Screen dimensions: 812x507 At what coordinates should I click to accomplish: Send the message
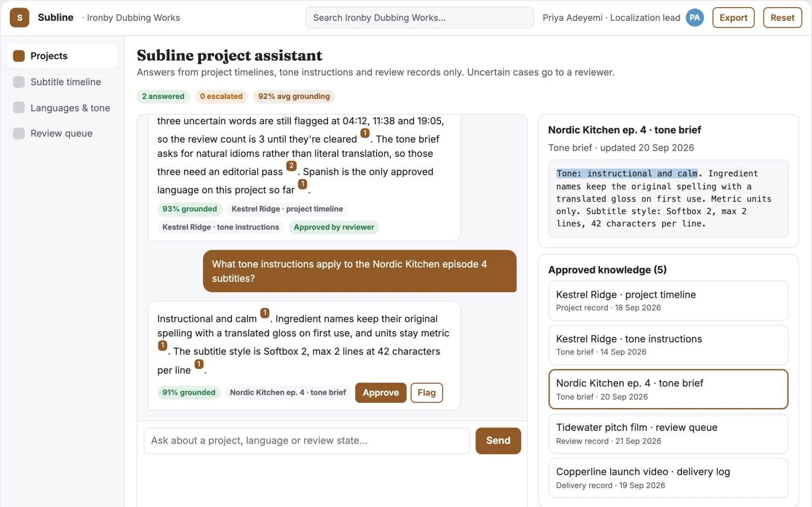(x=498, y=441)
